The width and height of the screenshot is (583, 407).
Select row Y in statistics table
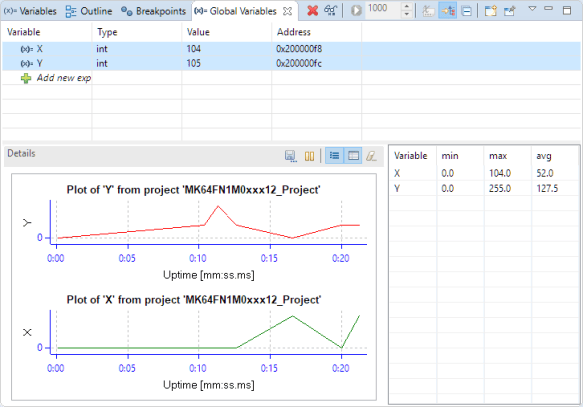[484, 188]
